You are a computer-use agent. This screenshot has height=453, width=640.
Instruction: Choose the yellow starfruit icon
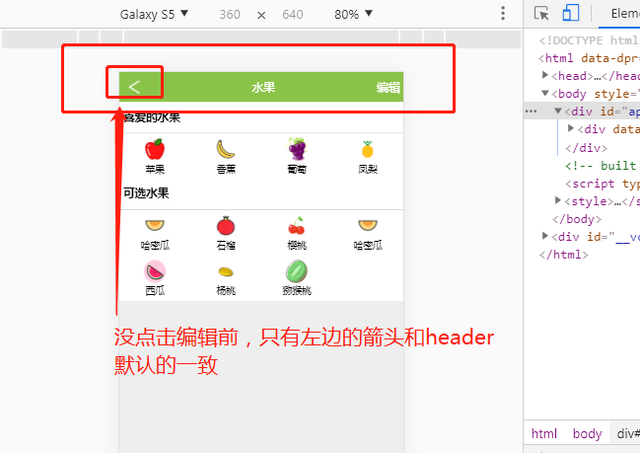tap(226, 272)
